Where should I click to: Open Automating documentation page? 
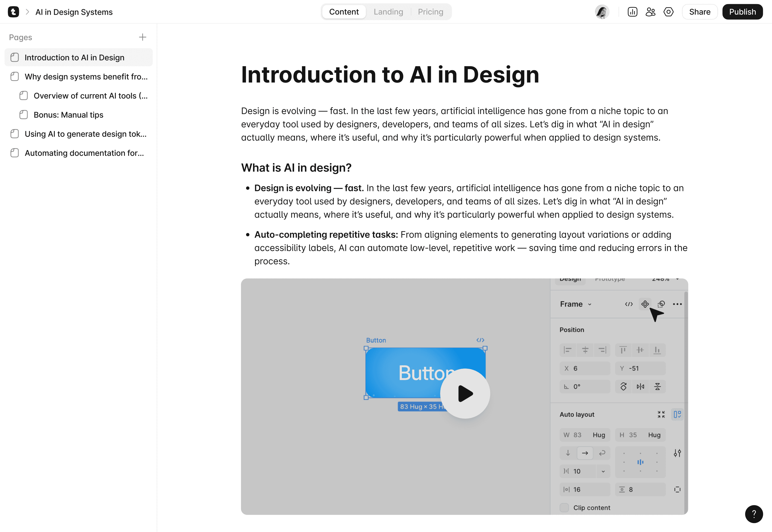point(84,153)
